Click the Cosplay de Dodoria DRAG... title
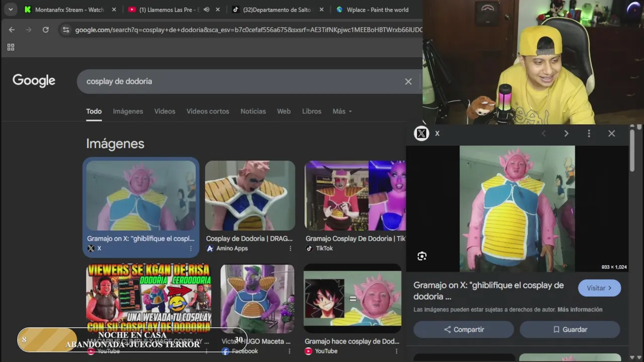 pyautogui.click(x=249, y=238)
